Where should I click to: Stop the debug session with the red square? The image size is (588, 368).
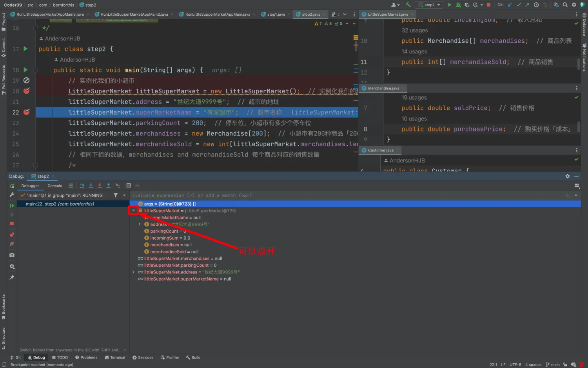[12, 223]
